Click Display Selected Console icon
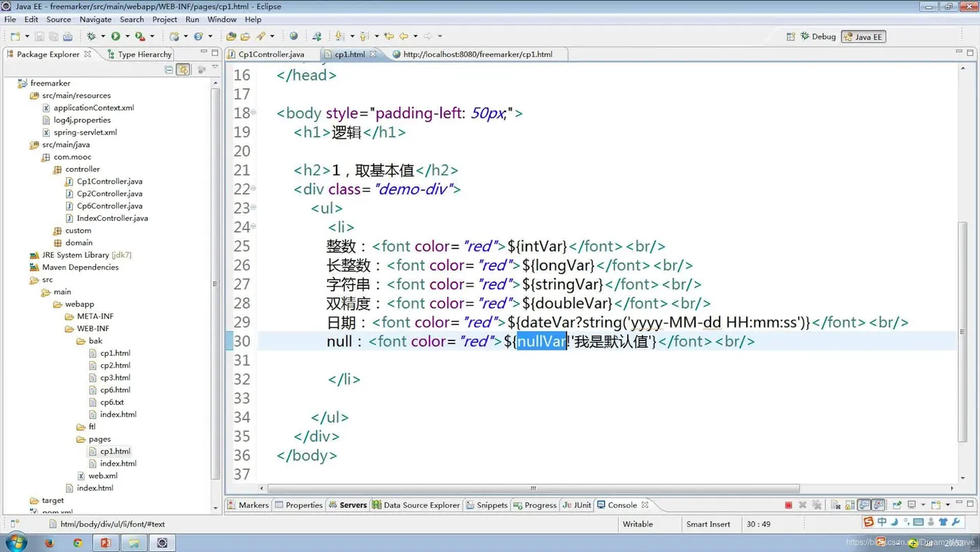980x552 pixels. [911, 504]
